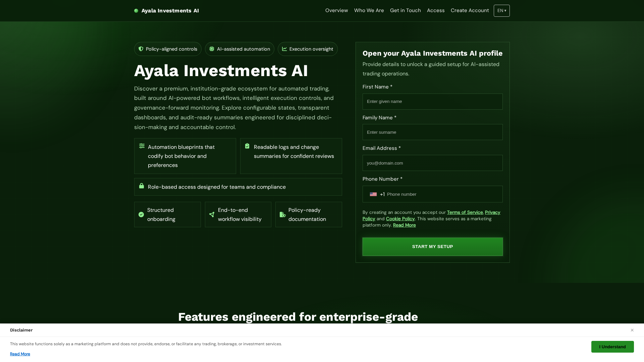The width and height of the screenshot is (644, 362).
Task: Open the Overview menu item
Action: coord(336,10)
